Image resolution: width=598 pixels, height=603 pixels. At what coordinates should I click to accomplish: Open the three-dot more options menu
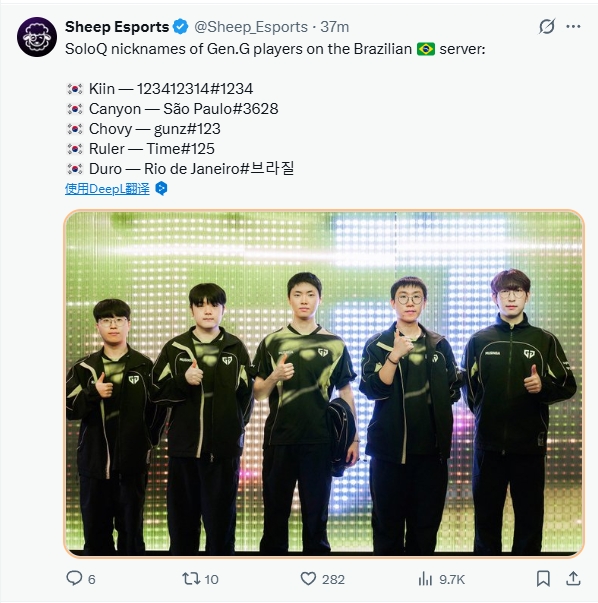573,27
